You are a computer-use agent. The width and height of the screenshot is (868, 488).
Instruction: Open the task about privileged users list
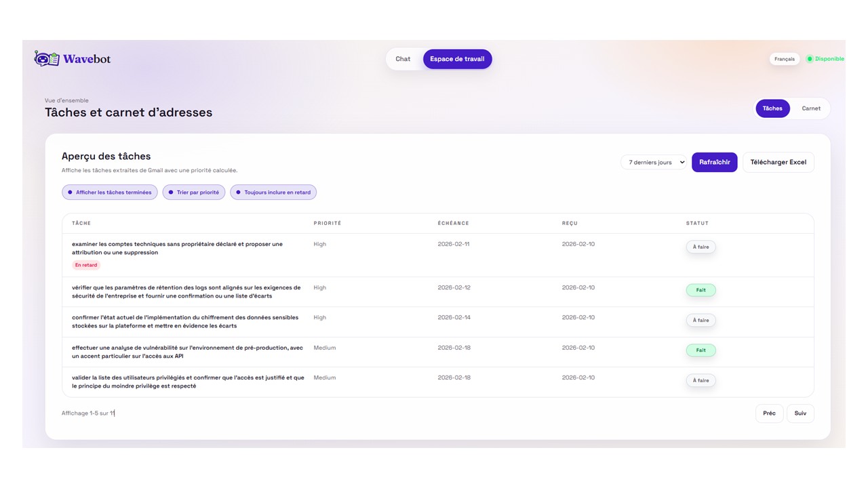coord(188,382)
